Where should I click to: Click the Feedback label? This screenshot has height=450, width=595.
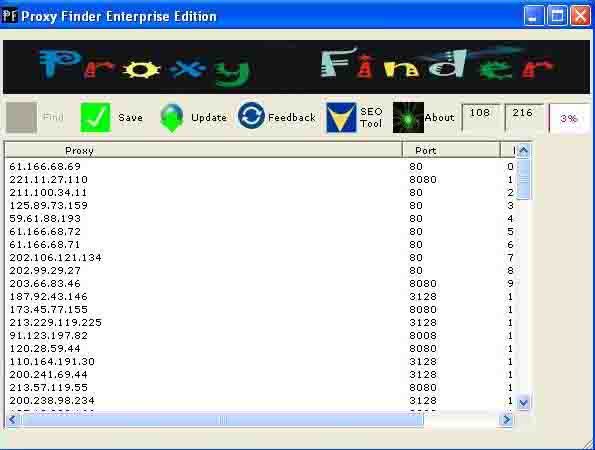(x=292, y=118)
